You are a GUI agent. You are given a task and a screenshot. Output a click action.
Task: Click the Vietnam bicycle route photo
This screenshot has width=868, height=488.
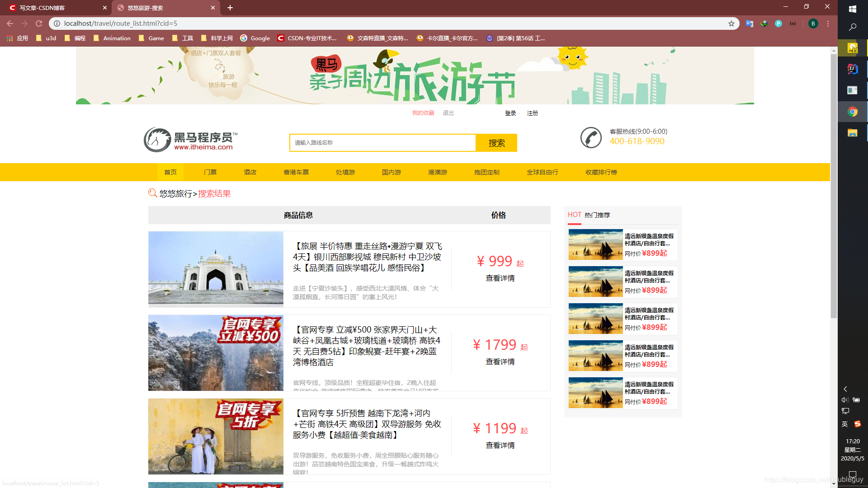pos(216,436)
